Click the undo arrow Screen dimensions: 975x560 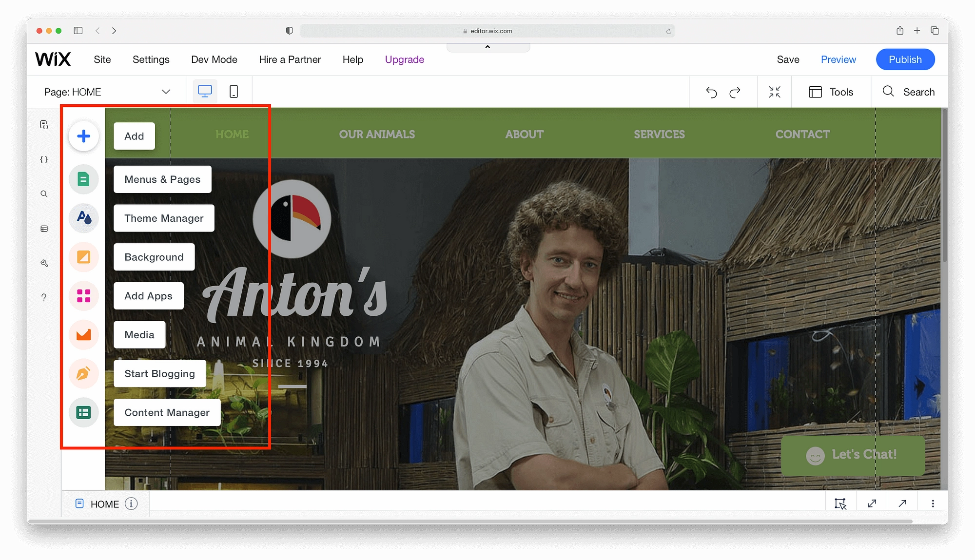(711, 92)
